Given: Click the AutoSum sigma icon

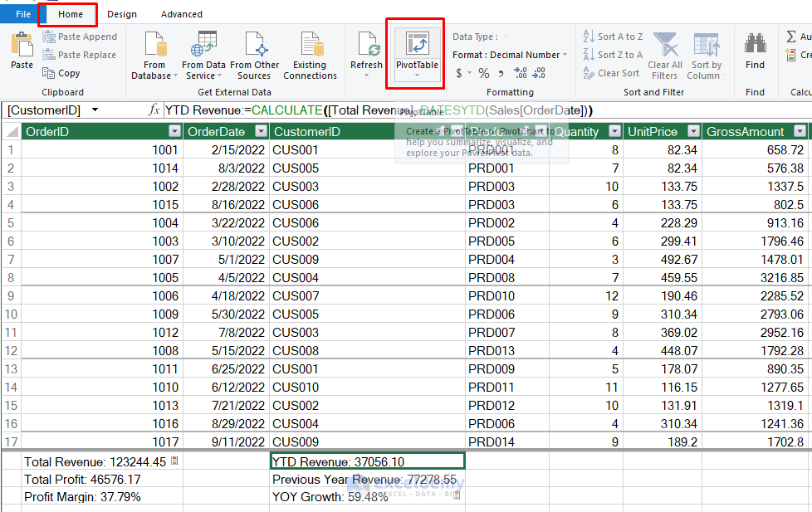Looking at the screenshot, I should (791, 37).
